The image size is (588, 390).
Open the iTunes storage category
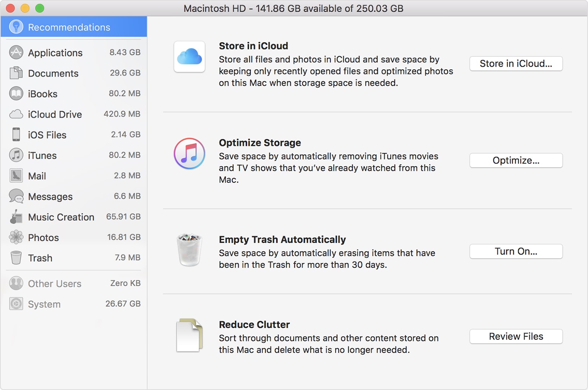(x=42, y=155)
